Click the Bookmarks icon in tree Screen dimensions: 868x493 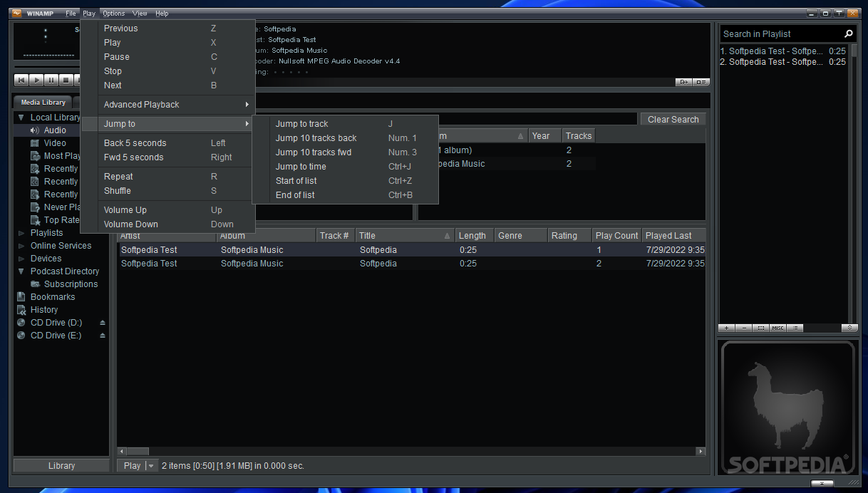click(x=21, y=297)
